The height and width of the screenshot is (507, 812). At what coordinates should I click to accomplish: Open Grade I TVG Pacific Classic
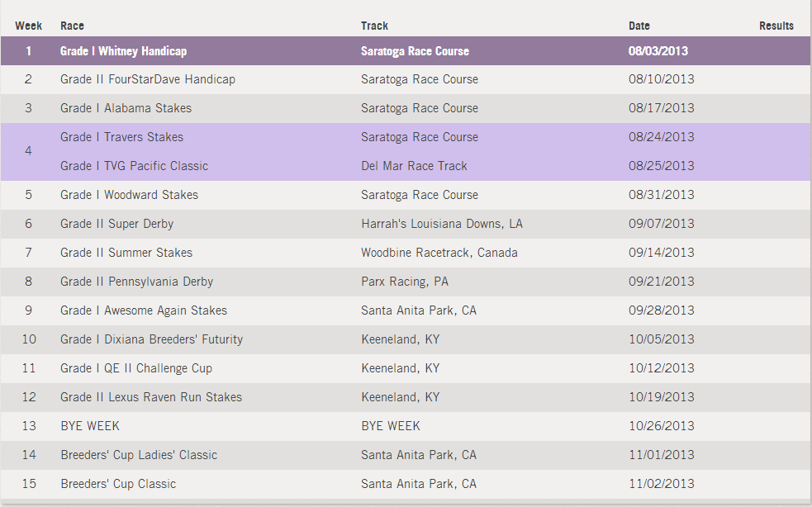point(134,166)
